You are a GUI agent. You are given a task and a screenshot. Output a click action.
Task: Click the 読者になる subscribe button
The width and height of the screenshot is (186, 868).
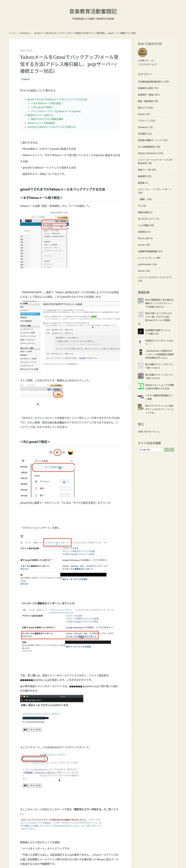(143, 61)
